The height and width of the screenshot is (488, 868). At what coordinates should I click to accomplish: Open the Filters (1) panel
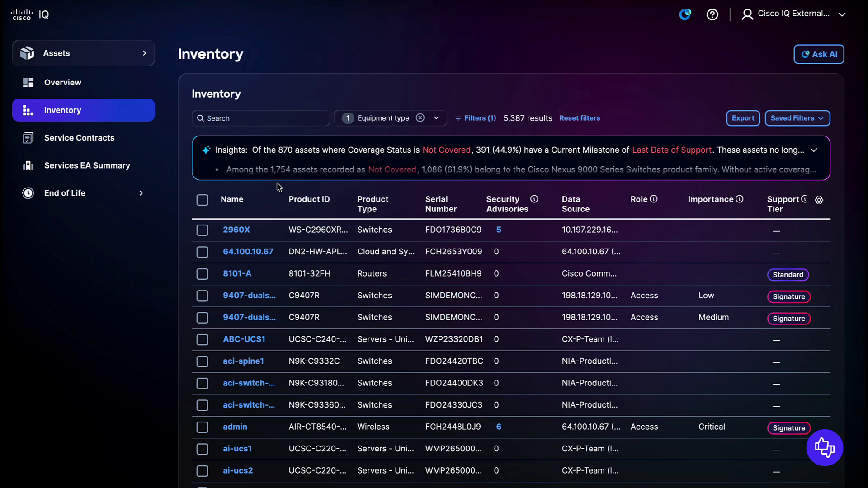point(475,118)
